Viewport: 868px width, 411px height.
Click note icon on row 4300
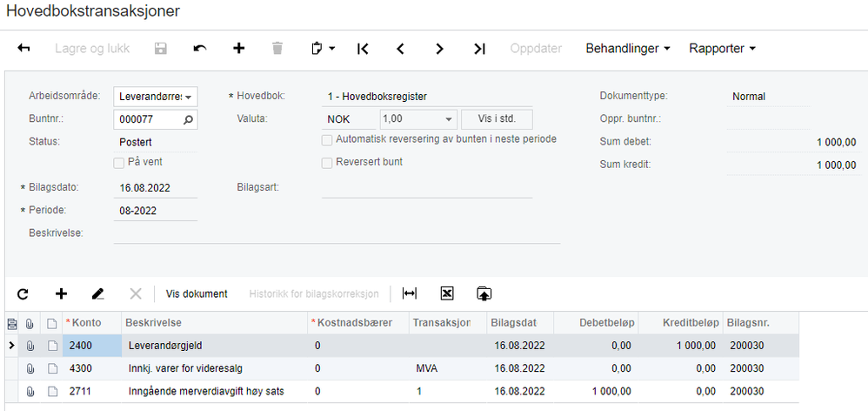pyautogui.click(x=52, y=368)
